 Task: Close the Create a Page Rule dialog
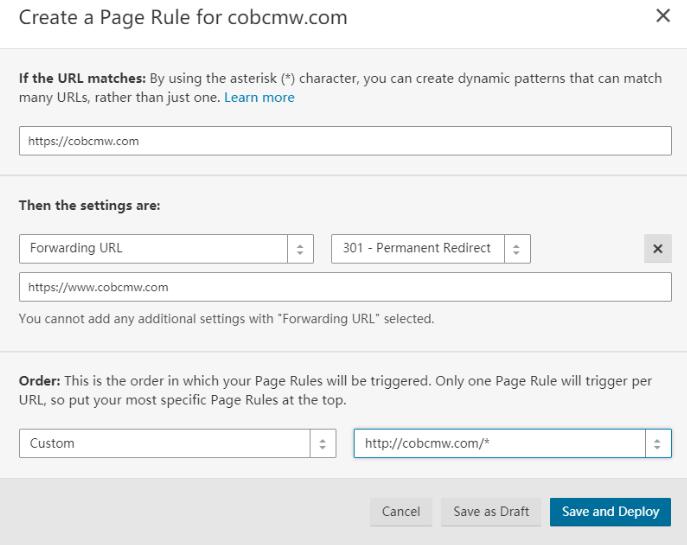(x=662, y=17)
